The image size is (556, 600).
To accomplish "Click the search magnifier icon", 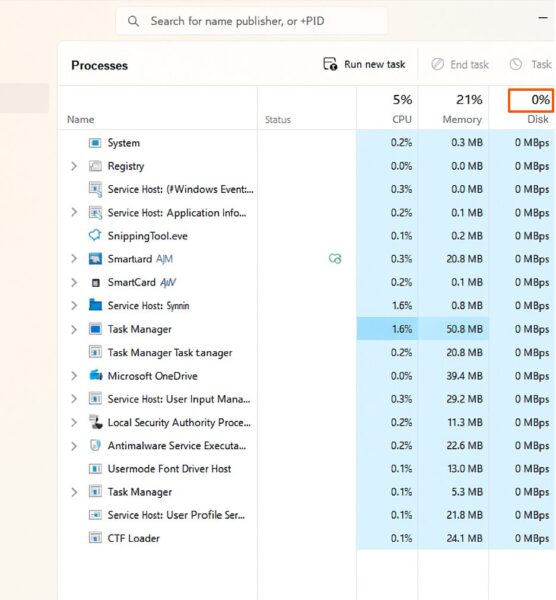I will pos(133,21).
